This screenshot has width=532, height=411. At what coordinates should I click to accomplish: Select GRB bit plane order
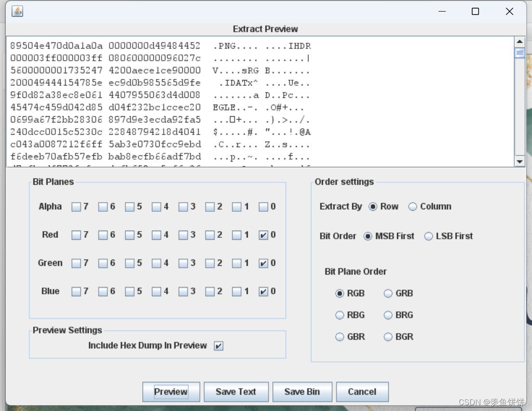[388, 293]
